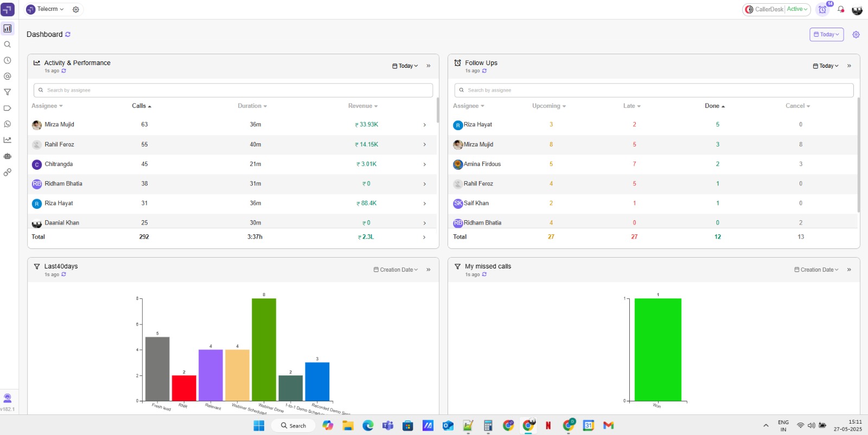Click the Follow Ups search by assignee field
Viewport: 868px width, 435px height.
pyautogui.click(x=654, y=90)
